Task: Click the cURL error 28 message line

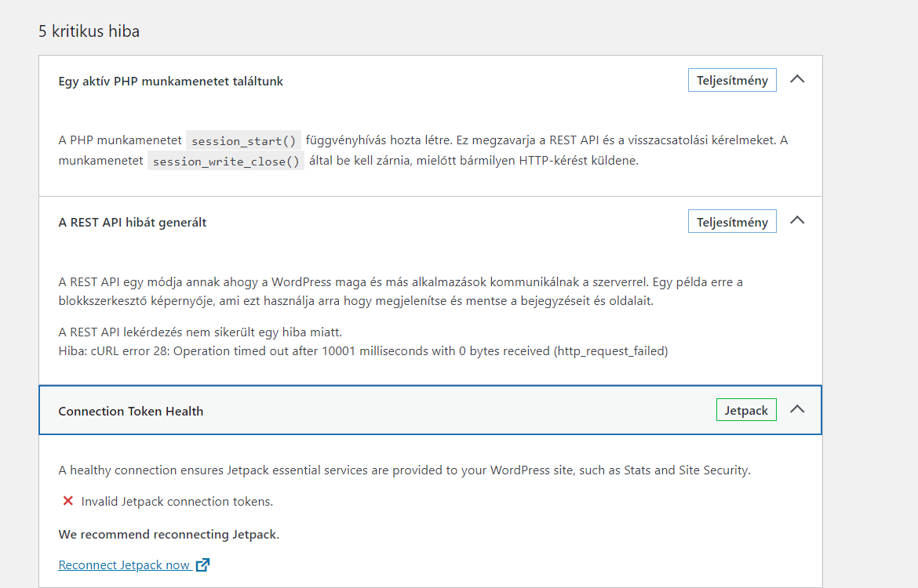Action: tap(363, 351)
